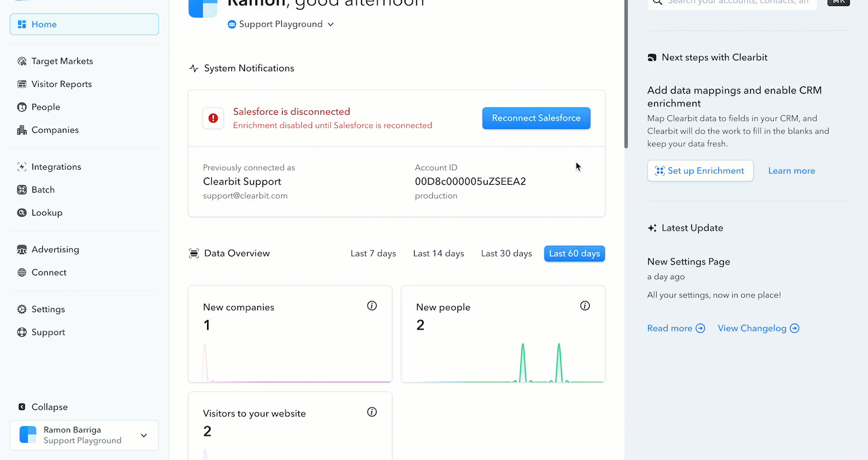Viewport: 868px width, 460px height.
Task: Click the Data Overview icon
Action: (x=194, y=254)
